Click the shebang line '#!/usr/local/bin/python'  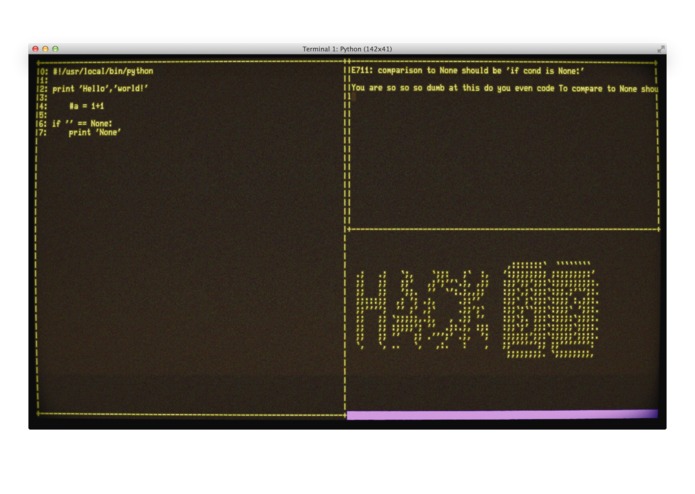click(x=103, y=71)
